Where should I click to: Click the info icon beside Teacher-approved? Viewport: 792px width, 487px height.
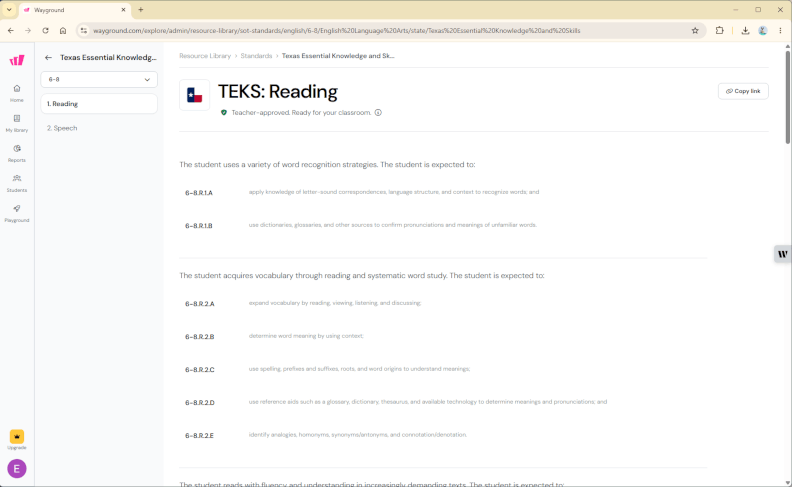[x=378, y=113]
